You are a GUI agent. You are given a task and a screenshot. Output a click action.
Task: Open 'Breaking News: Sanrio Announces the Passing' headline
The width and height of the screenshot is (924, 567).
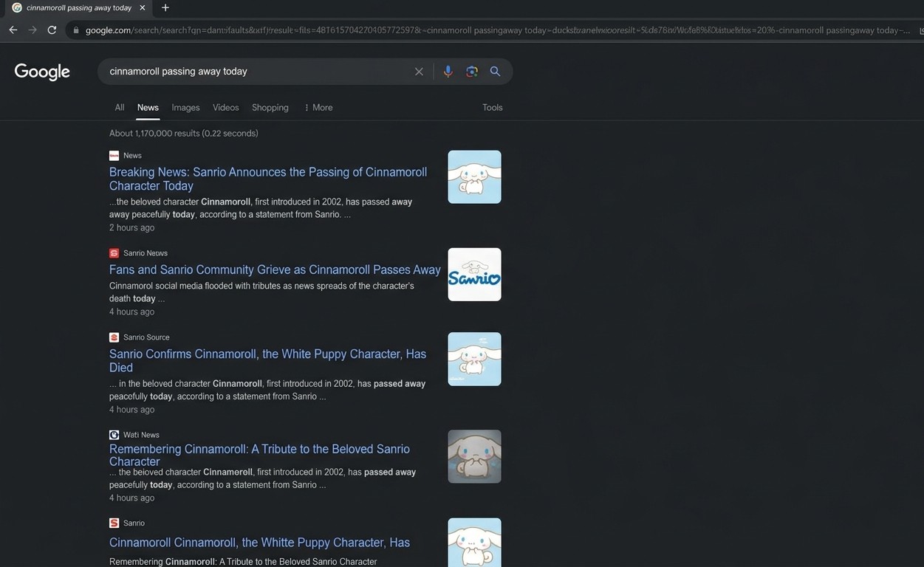point(268,179)
